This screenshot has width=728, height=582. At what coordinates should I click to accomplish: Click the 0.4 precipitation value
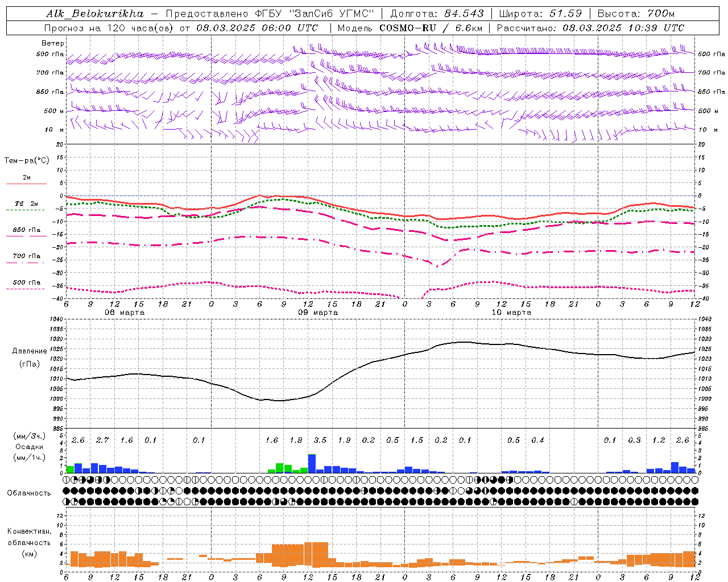[x=537, y=440]
